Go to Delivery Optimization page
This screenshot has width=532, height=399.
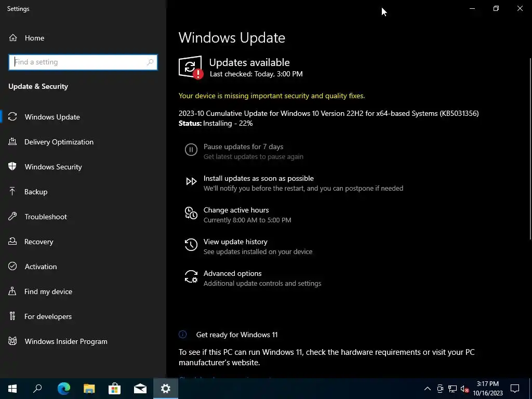pyautogui.click(x=83, y=142)
